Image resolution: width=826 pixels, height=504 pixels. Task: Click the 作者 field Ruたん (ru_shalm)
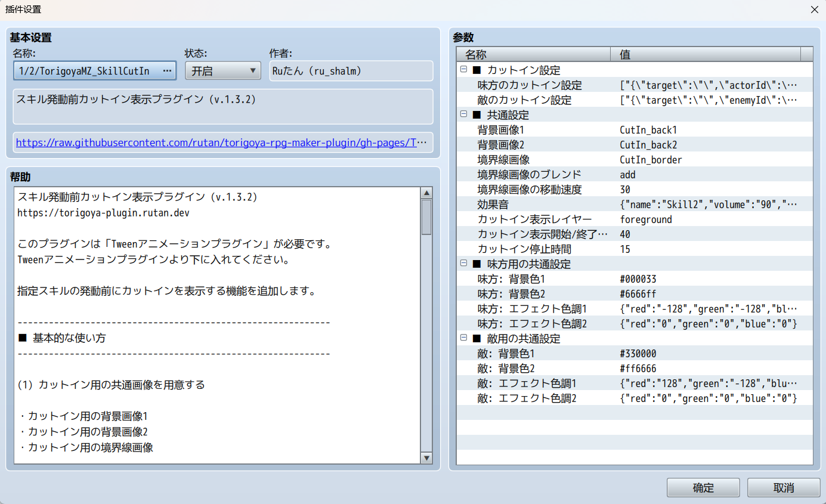click(x=351, y=71)
